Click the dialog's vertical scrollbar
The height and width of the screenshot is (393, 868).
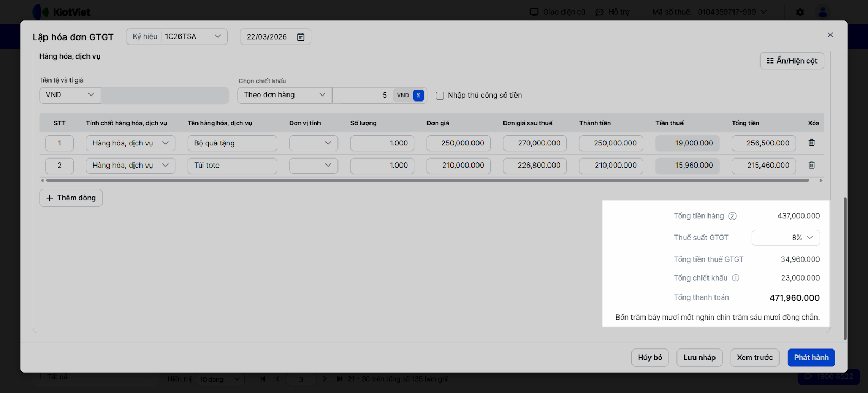click(x=845, y=269)
